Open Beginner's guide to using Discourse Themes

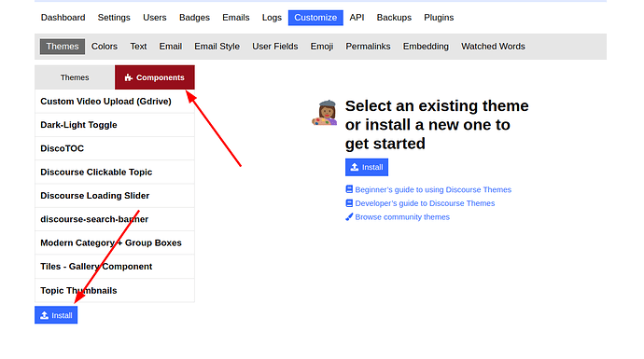(x=433, y=189)
